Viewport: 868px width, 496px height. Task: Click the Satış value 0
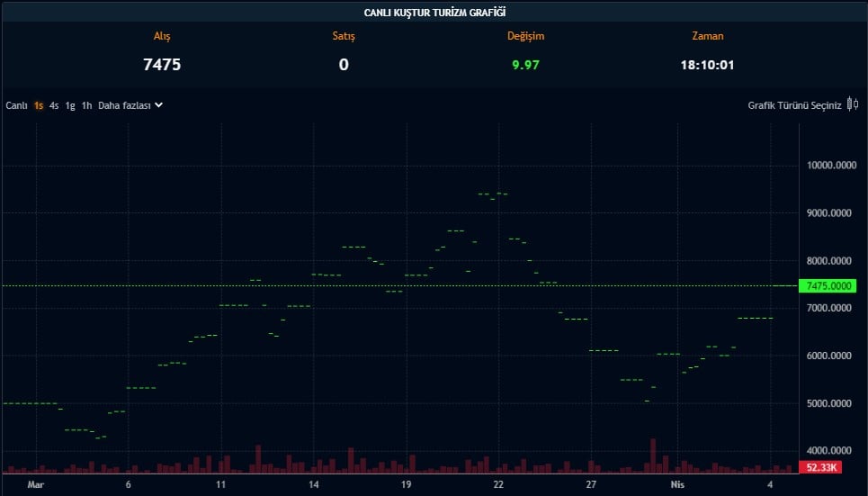coord(344,65)
